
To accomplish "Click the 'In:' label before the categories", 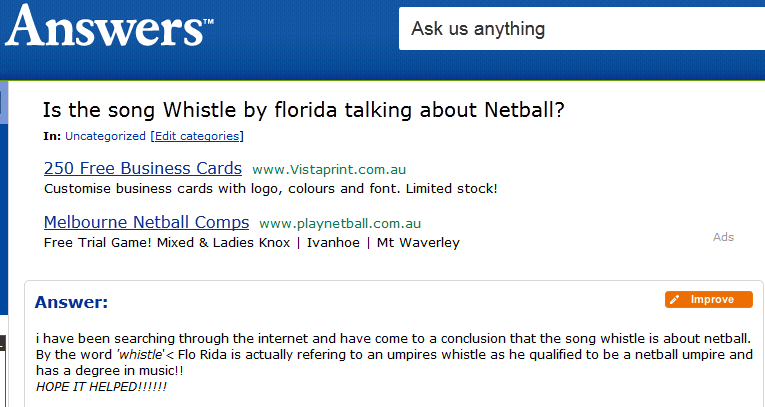I will (x=52, y=136).
